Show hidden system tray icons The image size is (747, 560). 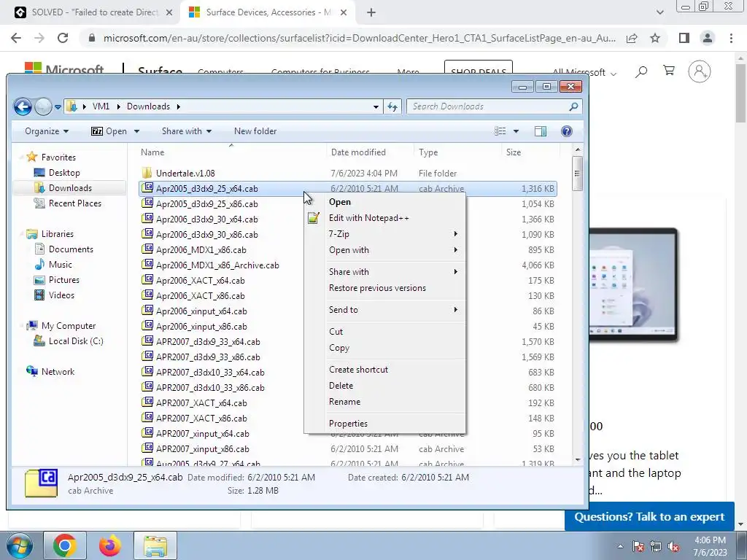click(x=620, y=546)
